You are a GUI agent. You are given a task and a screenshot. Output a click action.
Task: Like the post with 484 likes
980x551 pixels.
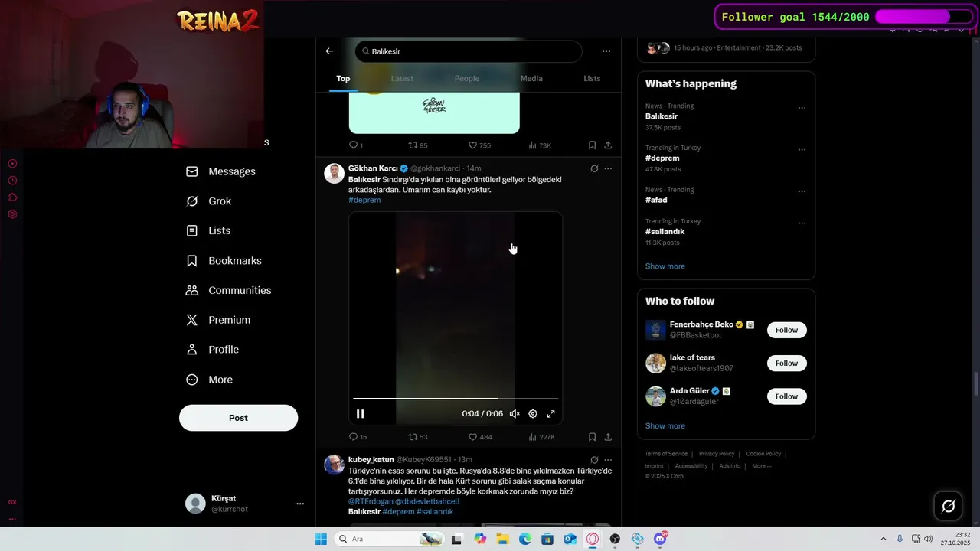tap(480, 437)
